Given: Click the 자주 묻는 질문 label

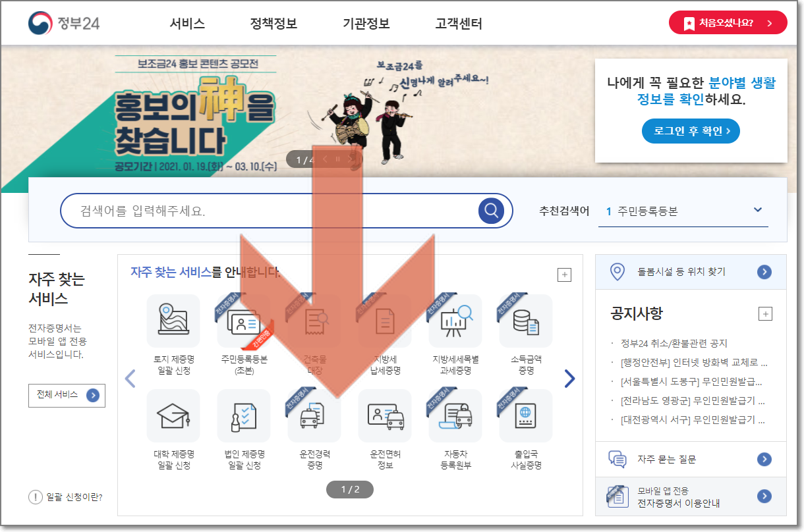Looking at the screenshot, I should click(666, 459).
